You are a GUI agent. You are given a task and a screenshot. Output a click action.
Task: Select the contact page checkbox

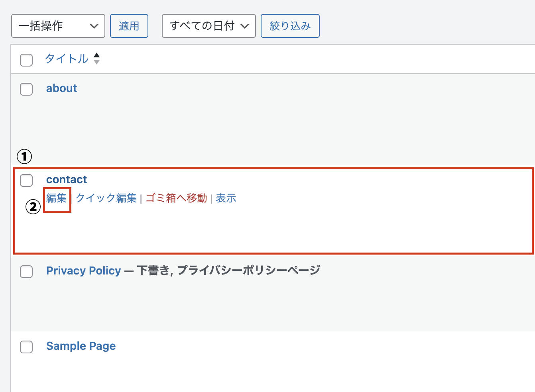point(26,180)
